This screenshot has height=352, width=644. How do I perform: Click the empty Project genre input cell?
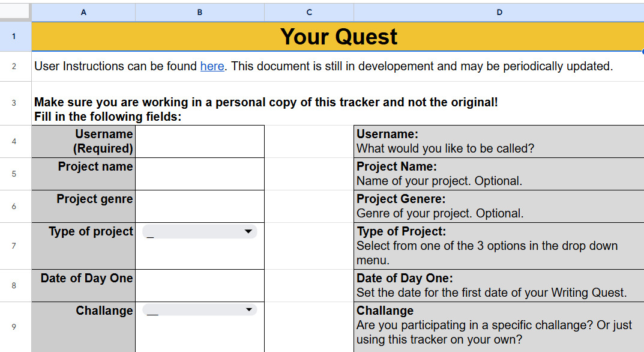199,206
